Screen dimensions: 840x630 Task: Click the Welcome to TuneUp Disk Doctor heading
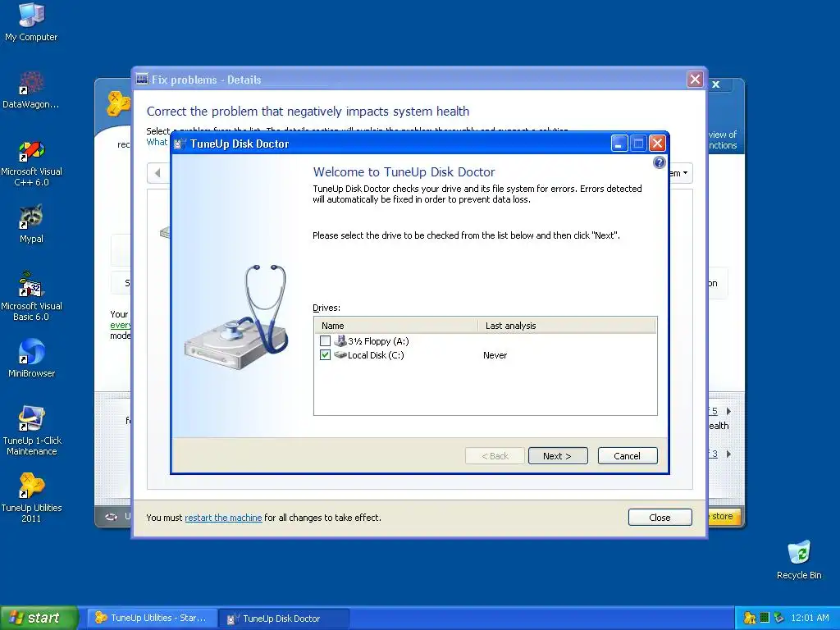click(404, 172)
